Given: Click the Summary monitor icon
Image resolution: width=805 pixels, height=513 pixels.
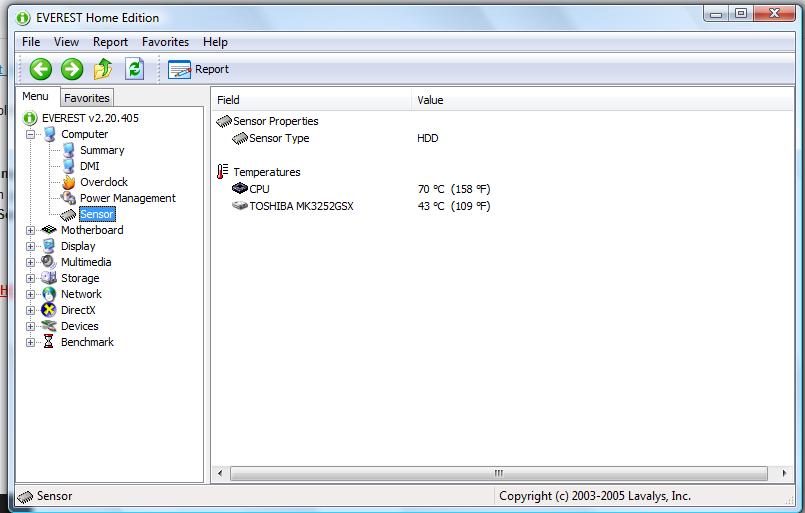Looking at the screenshot, I should pyautogui.click(x=69, y=150).
